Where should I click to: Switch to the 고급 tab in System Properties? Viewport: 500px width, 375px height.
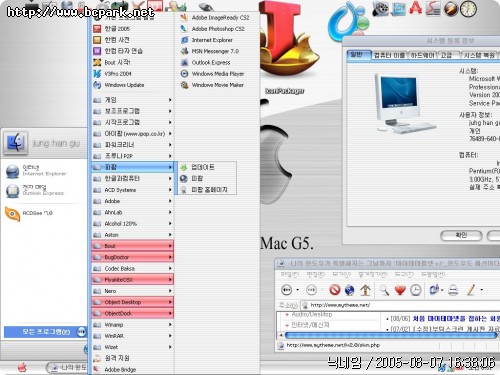pyautogui.click(x=447, y=55)
